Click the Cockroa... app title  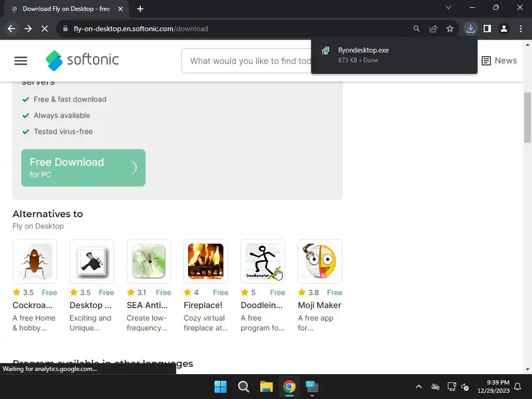pyautogui.click(x=33, y=305)
